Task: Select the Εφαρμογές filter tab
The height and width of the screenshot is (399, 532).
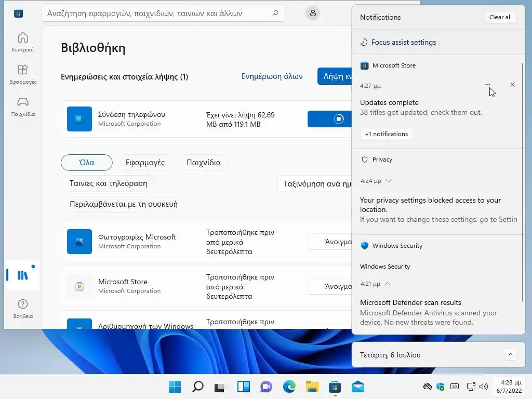Action: 145,163
